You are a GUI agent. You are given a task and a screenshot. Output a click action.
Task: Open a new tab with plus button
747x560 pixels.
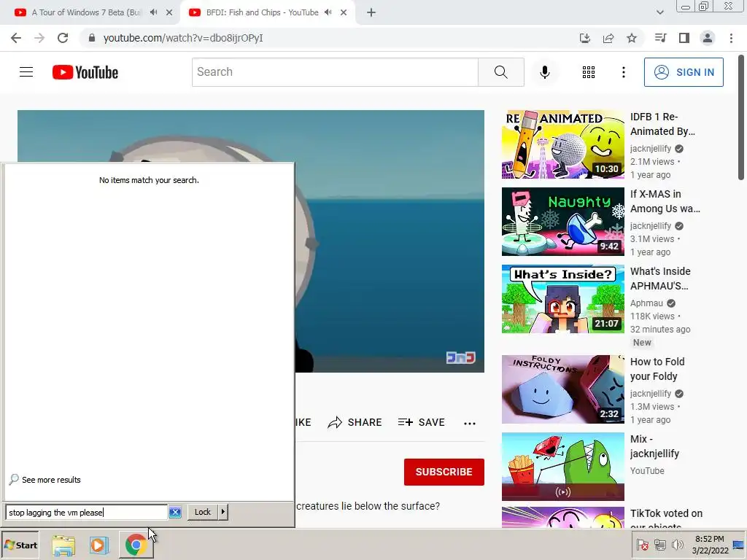coord(371,13)
